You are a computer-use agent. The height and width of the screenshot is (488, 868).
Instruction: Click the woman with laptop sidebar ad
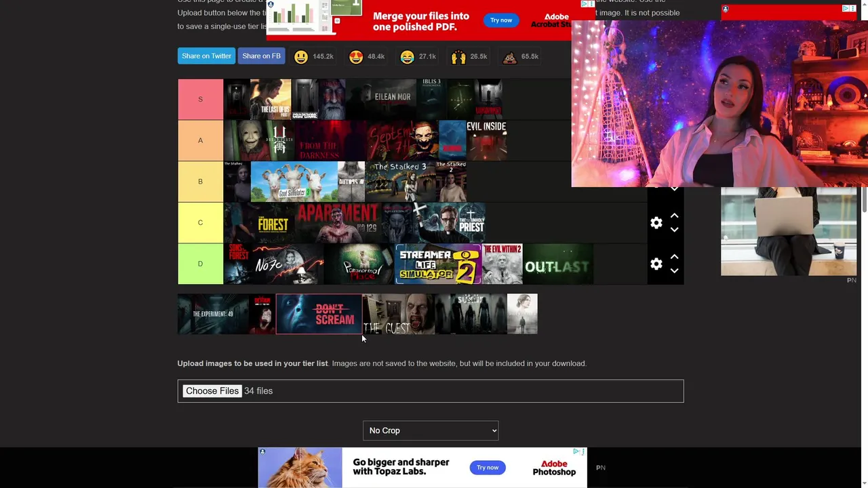click(789, 232)
